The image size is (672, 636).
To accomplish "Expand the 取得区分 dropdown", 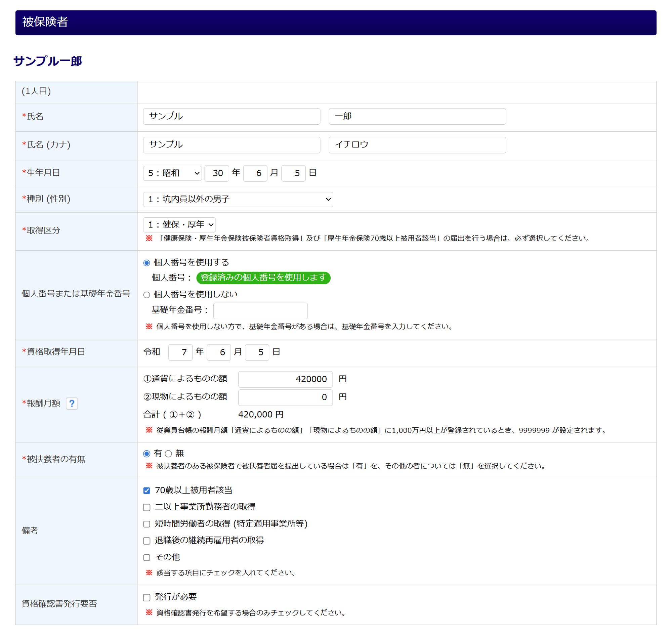I will coord(179,224).
